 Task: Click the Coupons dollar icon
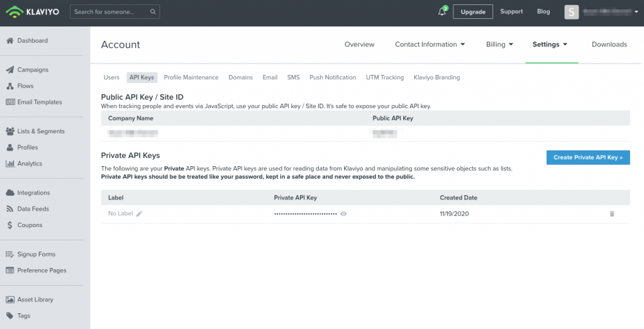(10, 225)
